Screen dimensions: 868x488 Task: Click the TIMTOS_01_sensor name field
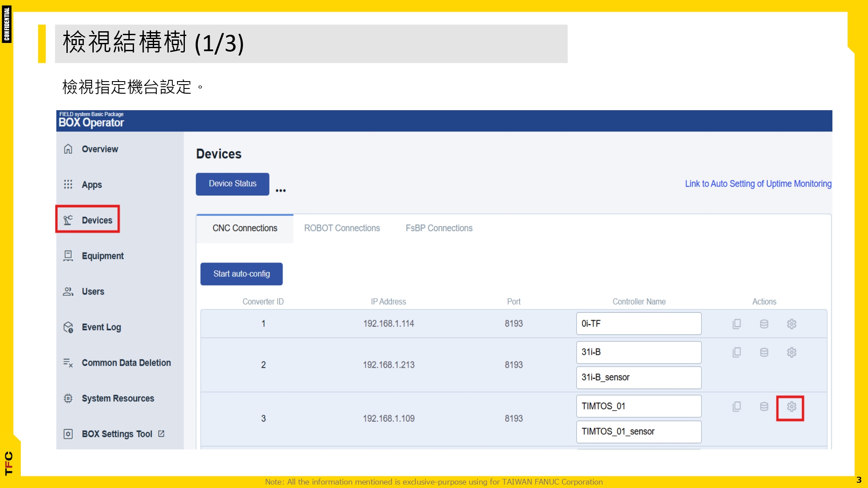click(638, 432)
